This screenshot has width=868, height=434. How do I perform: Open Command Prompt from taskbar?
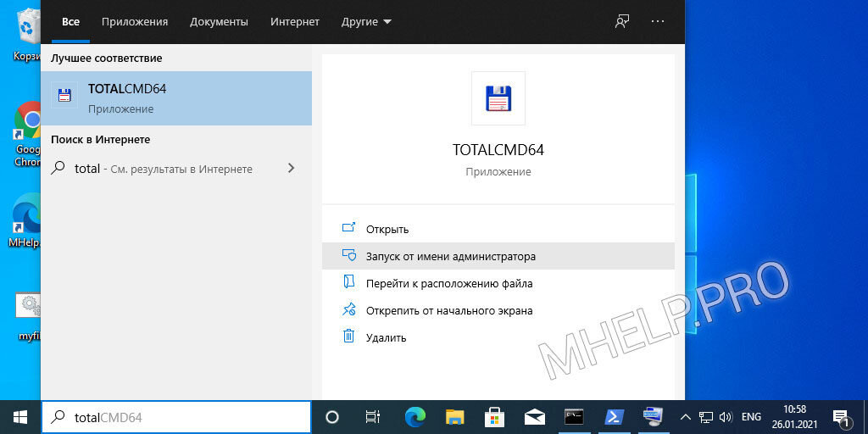(x=574, y=417)
